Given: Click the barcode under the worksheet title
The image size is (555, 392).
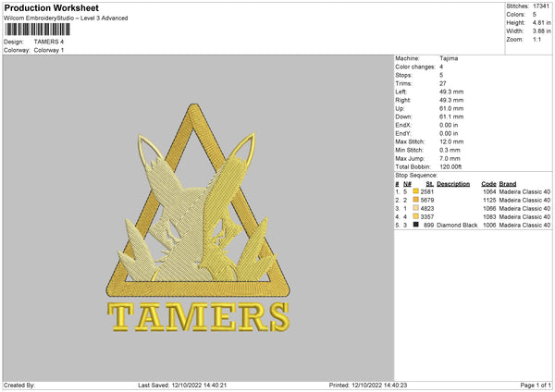Looking at the screenshot, I should [x=37, y=30].
